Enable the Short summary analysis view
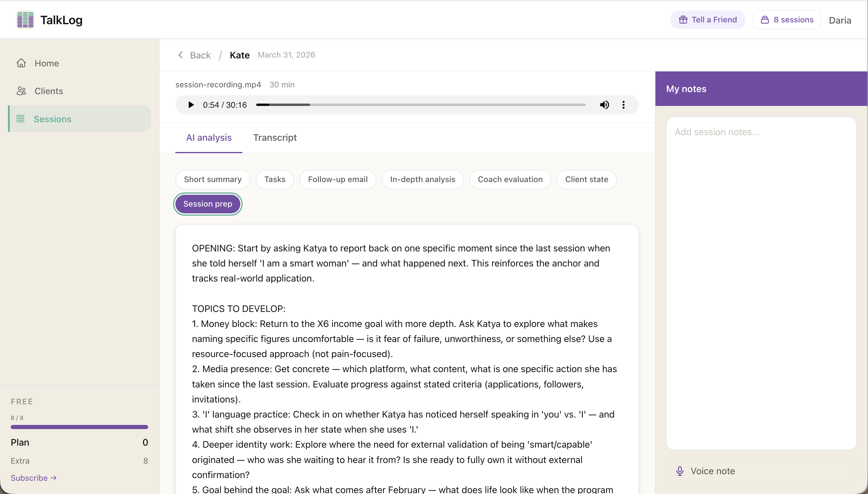Viewport: 868px width, 494px height. pyautogui.click(x=212, y=179)
